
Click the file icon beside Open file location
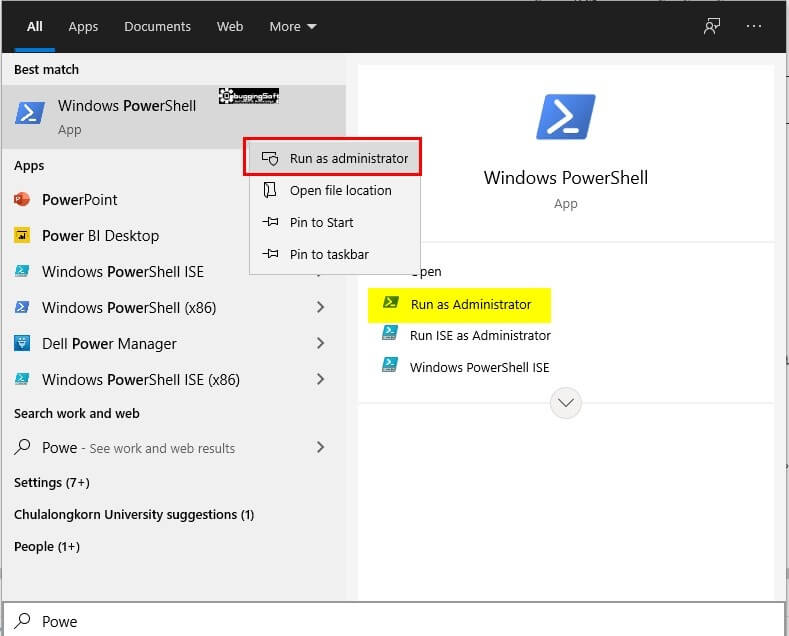tap(270, 190)
